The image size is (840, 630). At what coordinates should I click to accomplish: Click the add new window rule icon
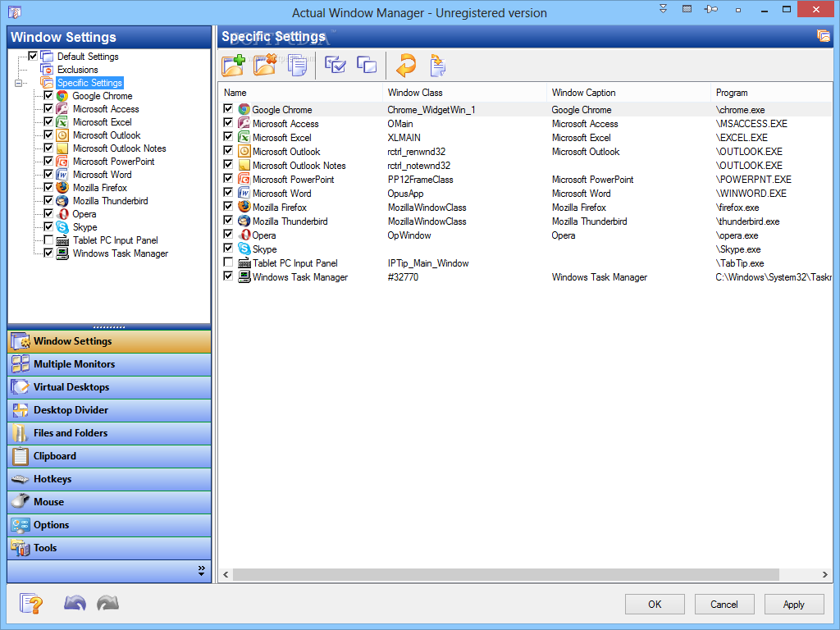[x=234, y=66]
